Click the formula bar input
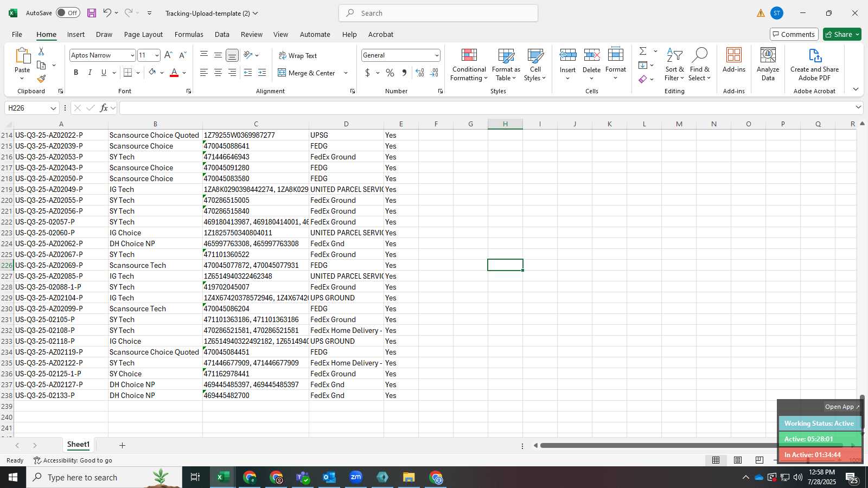This screenshot has width=868, height=488. click(x=487, y=108)
